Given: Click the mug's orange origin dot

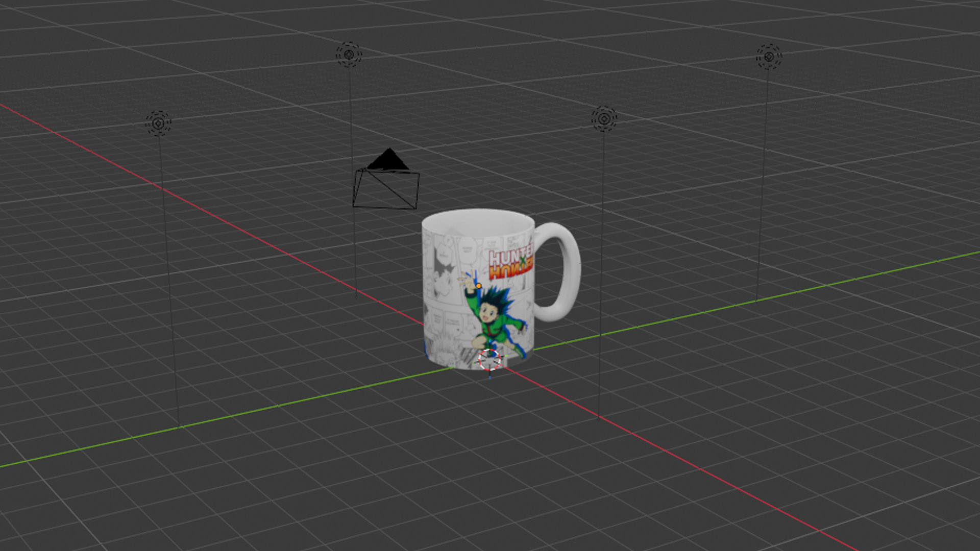Looking at the screenshot, I should click(478, 286).
